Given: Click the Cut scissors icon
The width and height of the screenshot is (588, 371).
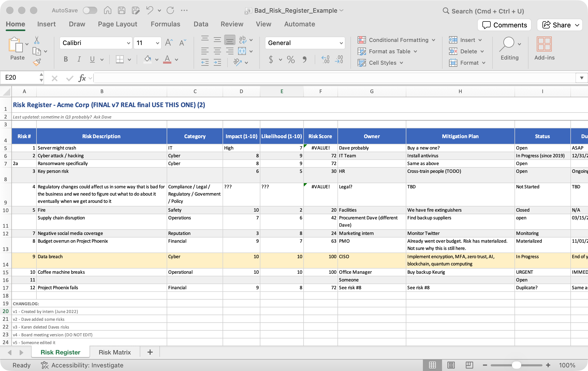Looking at the screenshot, I should 37,40.
